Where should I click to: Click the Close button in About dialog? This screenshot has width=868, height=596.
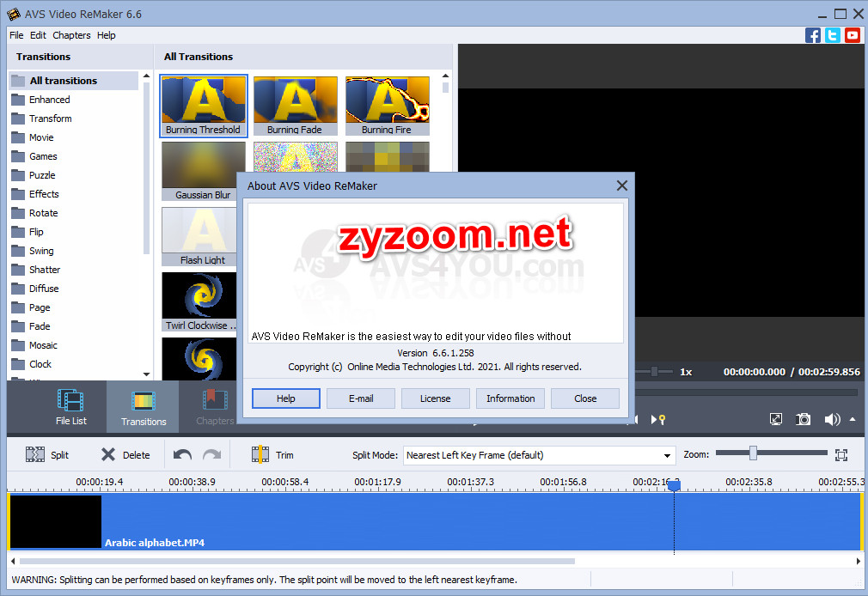[585, 398]
